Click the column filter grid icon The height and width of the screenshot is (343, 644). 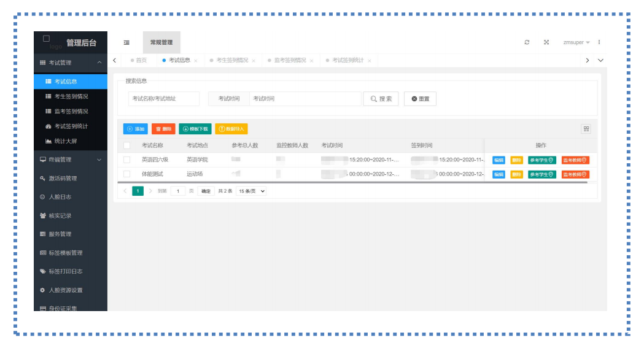click(586, 129)
